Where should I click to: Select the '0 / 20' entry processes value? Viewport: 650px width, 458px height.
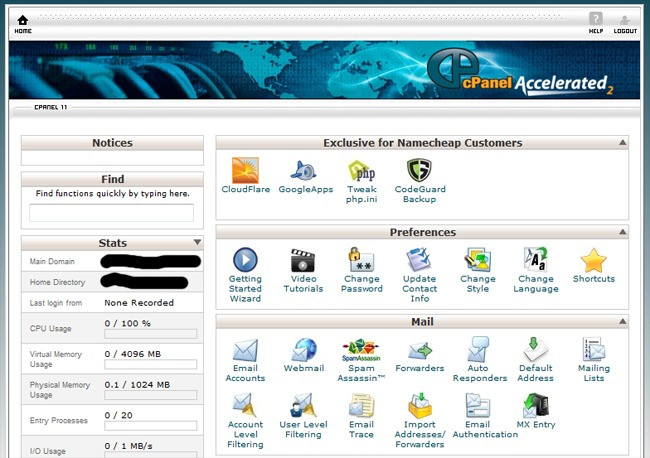point(119,415)
